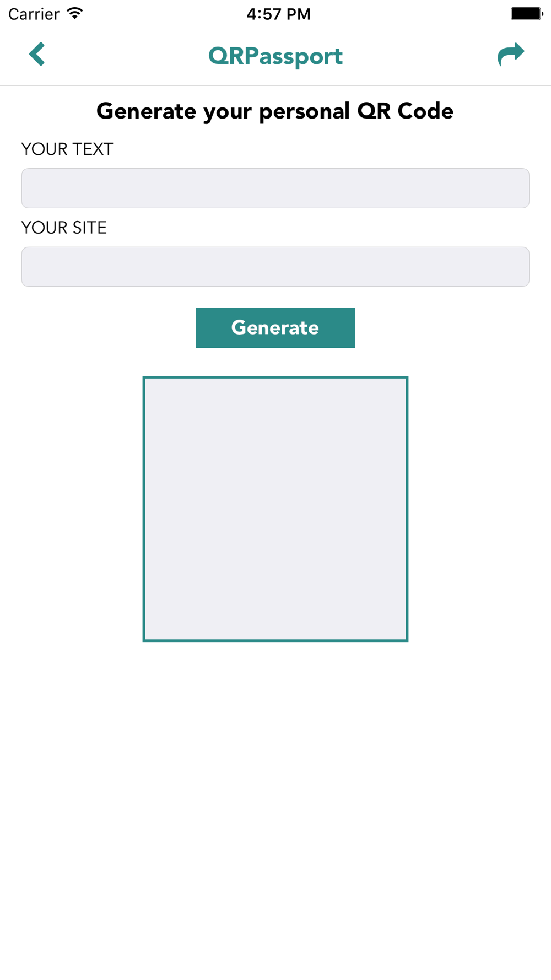Focus the YOUR TEXT input field

(275, 188)
